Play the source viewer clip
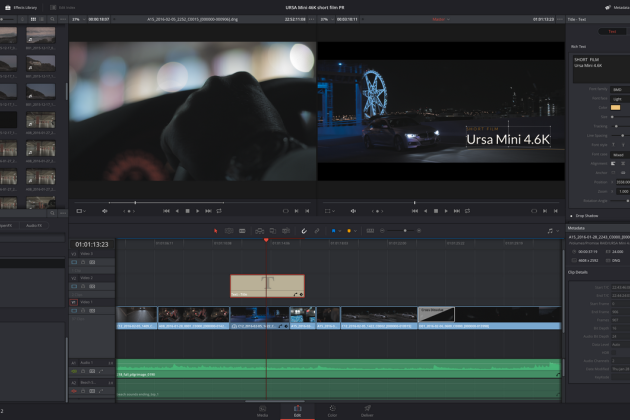The image size is (630, 420). [197, 211]
